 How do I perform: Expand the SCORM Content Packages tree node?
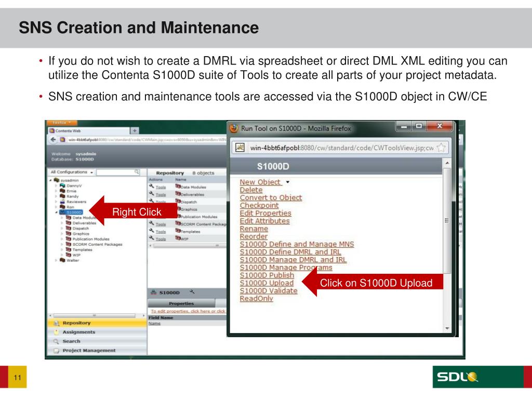click(62, 244)
